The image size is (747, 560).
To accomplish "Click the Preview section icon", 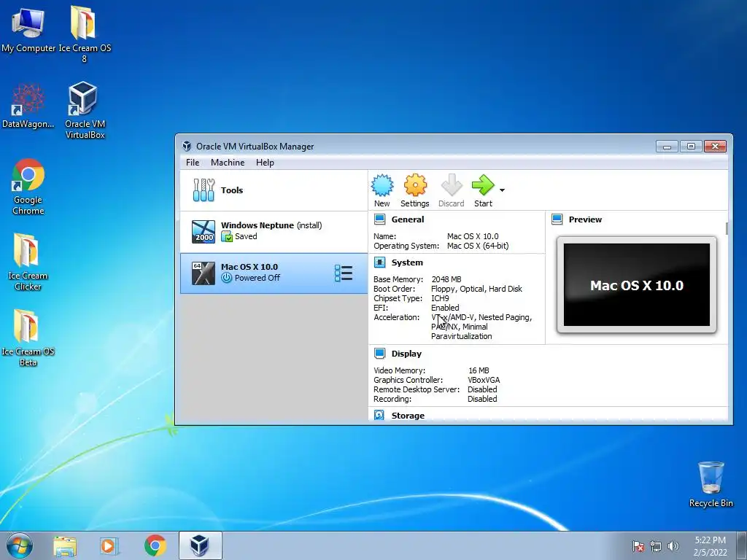I will [x=557, y=219].
